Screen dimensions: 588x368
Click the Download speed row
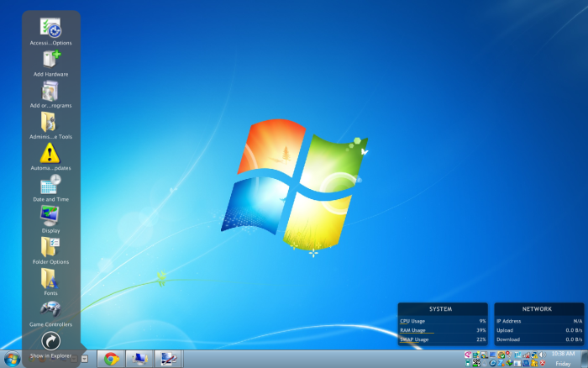point(539,339)
